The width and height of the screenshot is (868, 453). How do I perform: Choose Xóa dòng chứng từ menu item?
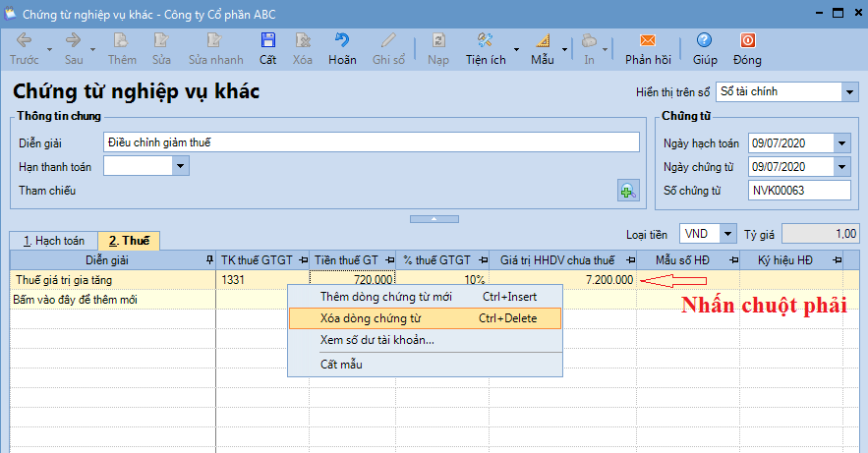tap(425, 318)
